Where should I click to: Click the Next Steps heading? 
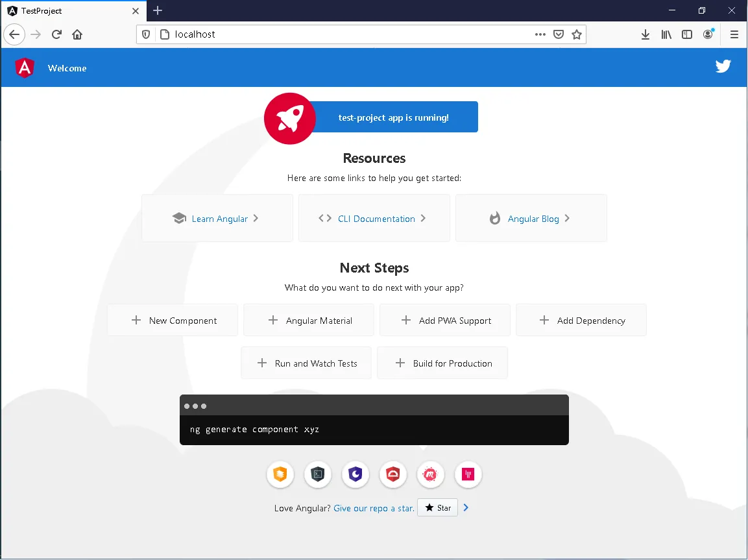(374, 268)
